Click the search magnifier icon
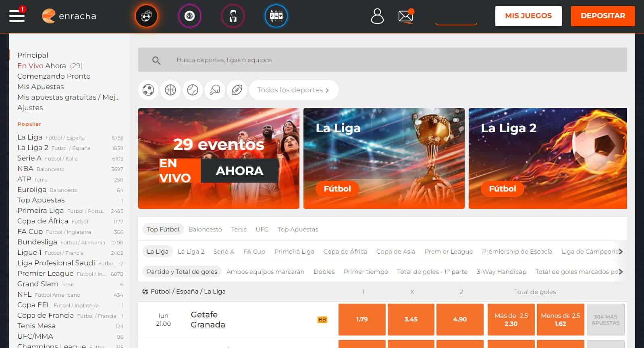 pos(156,60)
